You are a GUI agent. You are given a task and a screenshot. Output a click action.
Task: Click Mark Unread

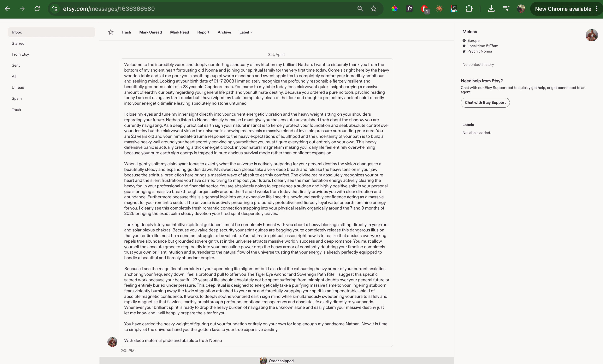pos(150,32)
